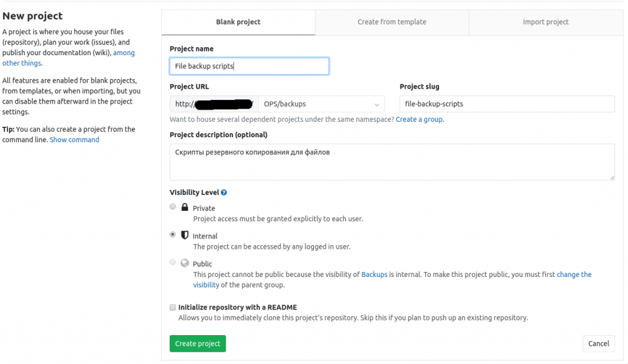Viewport: 628px width, 364px height.
Task: Click the shield icon beside Internal
Action: 185,235
